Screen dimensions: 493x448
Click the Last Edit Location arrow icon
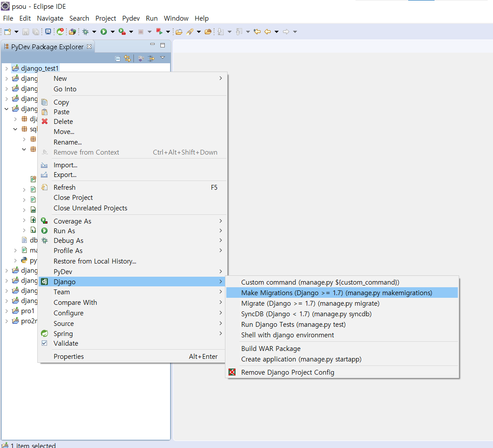pyautogui.click(x=257, y=32)
